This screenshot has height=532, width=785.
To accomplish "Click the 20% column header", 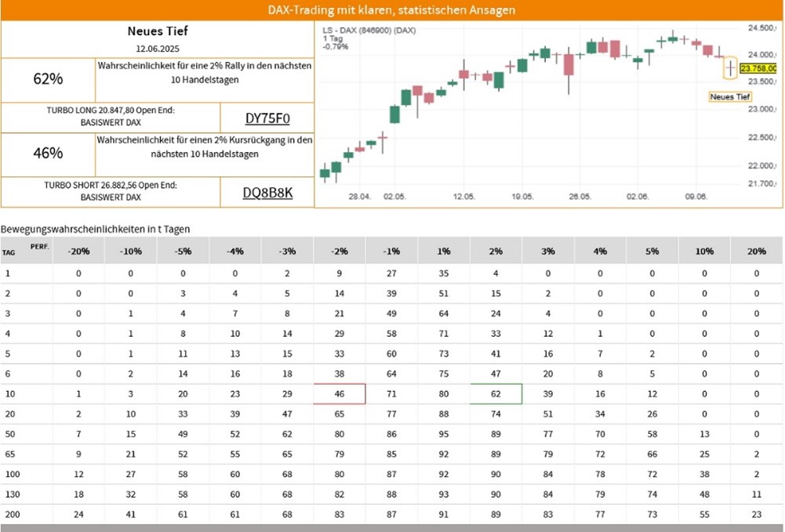I will pos(757,252).
